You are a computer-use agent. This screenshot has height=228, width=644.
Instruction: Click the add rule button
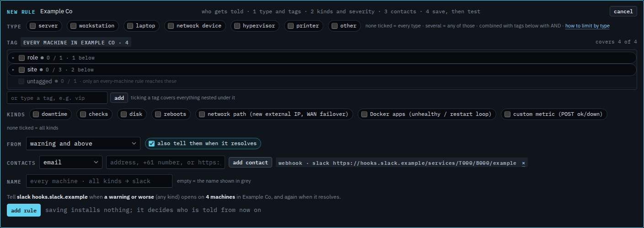click(24, 210)
